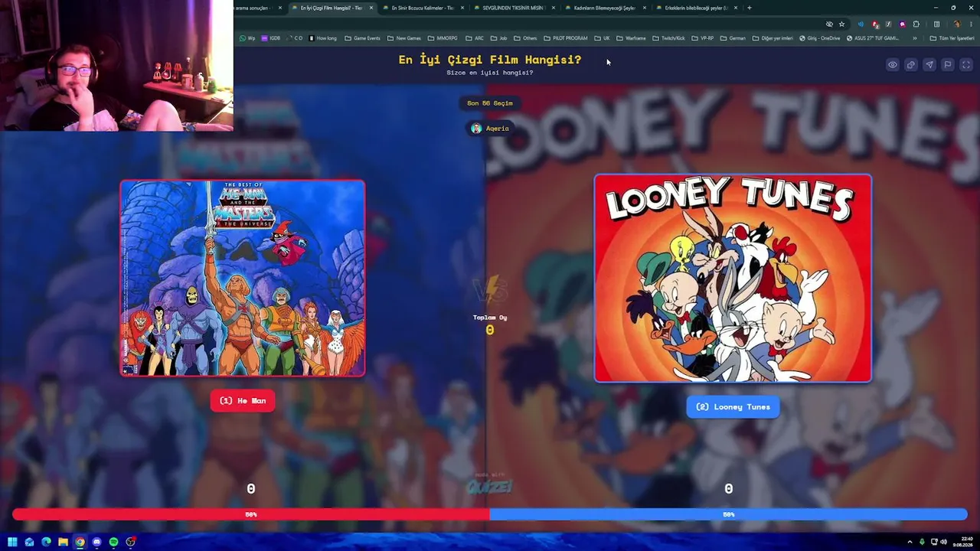Open Discord from the taskbar

tap(96, 542)
